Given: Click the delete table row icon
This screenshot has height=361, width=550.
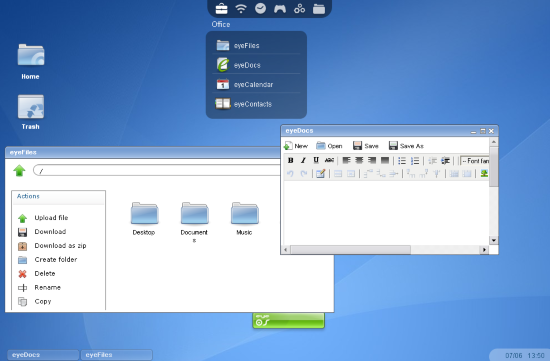Looking at the screenshot, I should 394,174.
